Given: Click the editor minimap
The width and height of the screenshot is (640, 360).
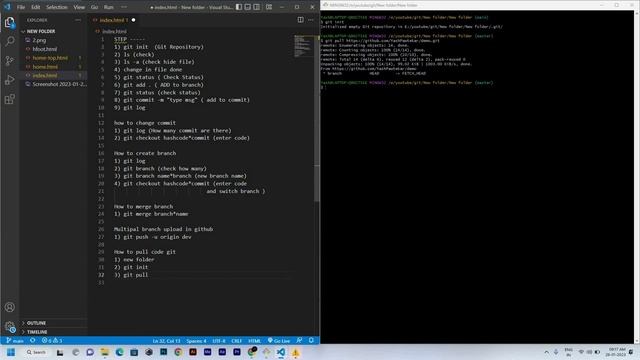Looking at the screenshot, I should click(303, 46).
